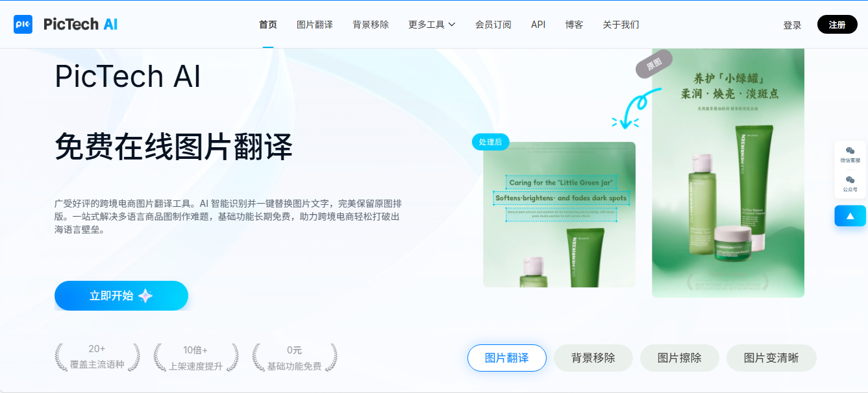Click the sparkle icon on 立即开始 button

coord(145,296)
